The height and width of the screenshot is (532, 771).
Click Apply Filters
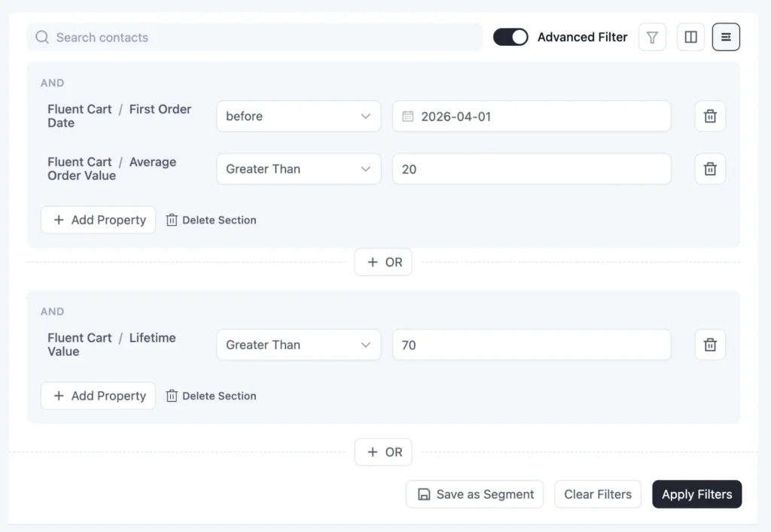click(696, 494)
